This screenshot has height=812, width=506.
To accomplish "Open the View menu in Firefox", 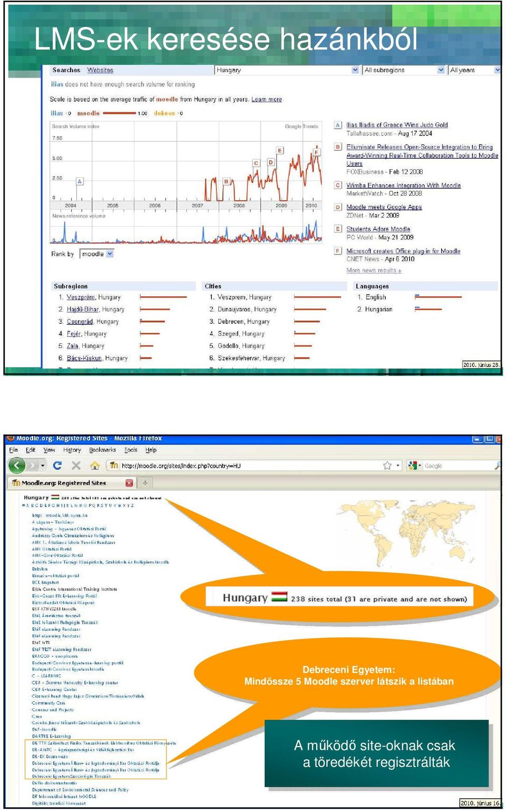I will 49,450.
